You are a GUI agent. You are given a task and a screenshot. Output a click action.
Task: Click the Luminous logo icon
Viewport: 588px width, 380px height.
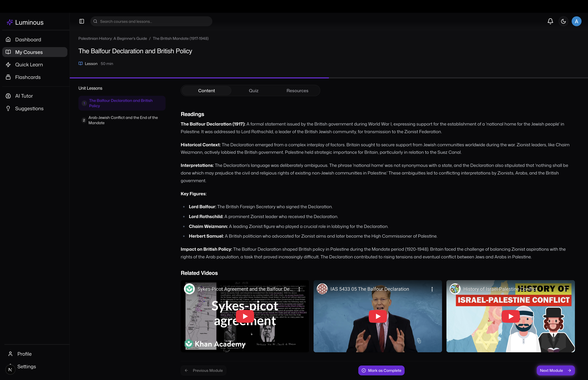(10, 22)
